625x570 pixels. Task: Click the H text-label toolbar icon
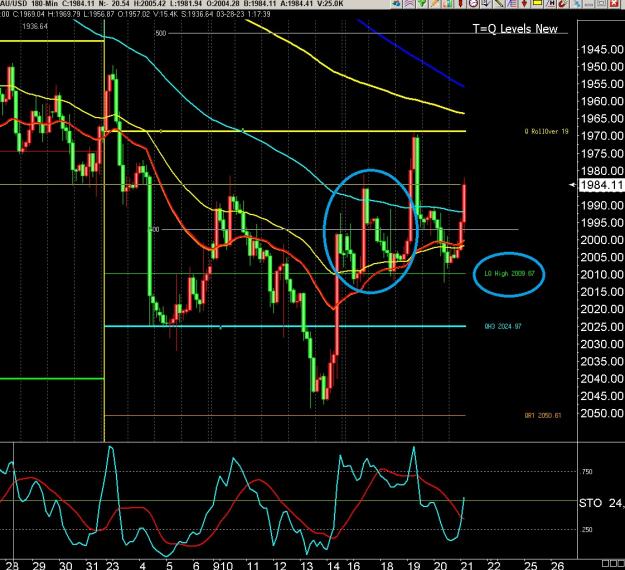click(x=550, y=4)
